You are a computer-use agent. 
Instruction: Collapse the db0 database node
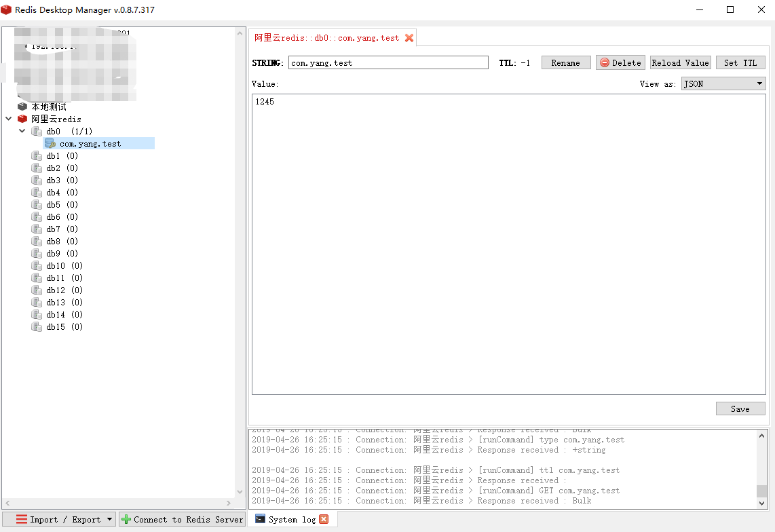(22, 131)
